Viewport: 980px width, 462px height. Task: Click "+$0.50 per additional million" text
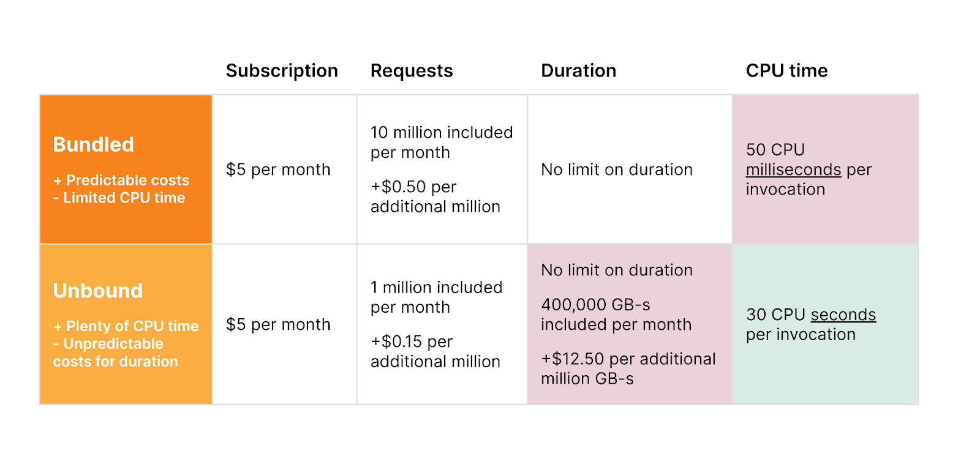435,196
